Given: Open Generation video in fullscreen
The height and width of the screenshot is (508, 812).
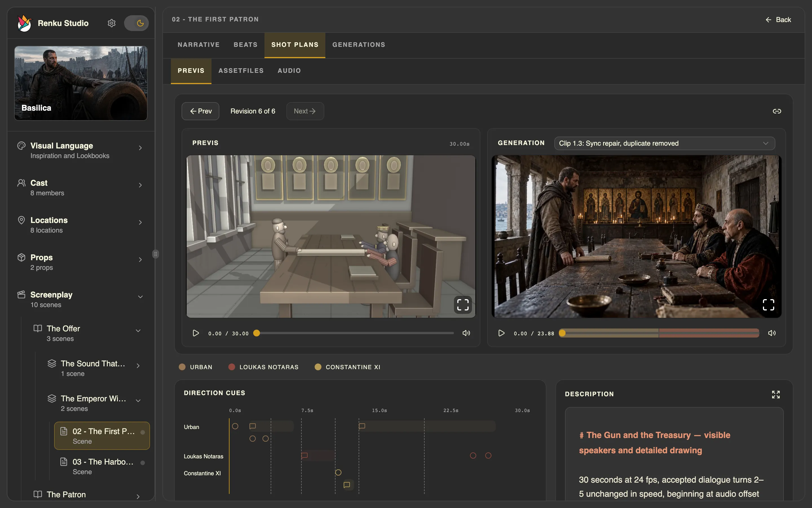Looking at the screenshot, I should [x=768, y=305].
